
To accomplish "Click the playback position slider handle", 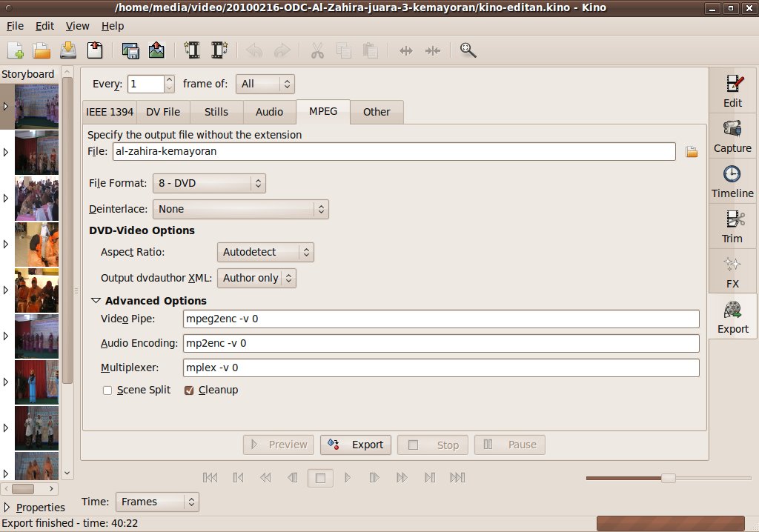I will pos(668,478).
